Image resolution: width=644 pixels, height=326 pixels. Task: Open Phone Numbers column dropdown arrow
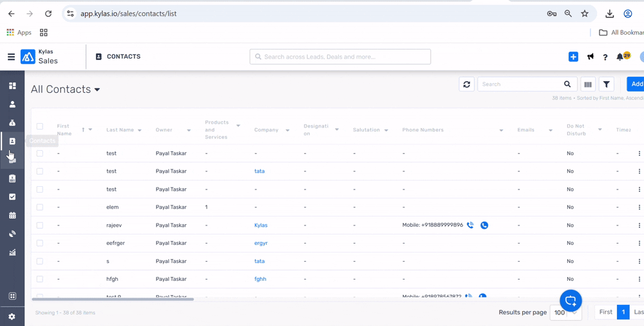click(501, 130)
